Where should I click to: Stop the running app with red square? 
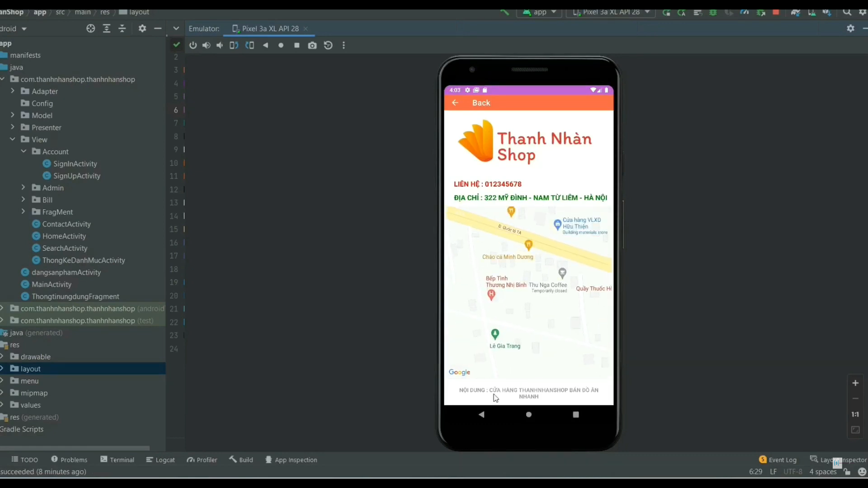776,12
